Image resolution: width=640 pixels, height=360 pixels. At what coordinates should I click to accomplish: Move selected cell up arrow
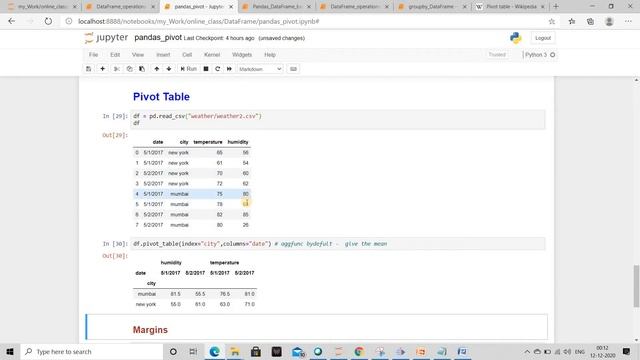[x=157, y=69]
